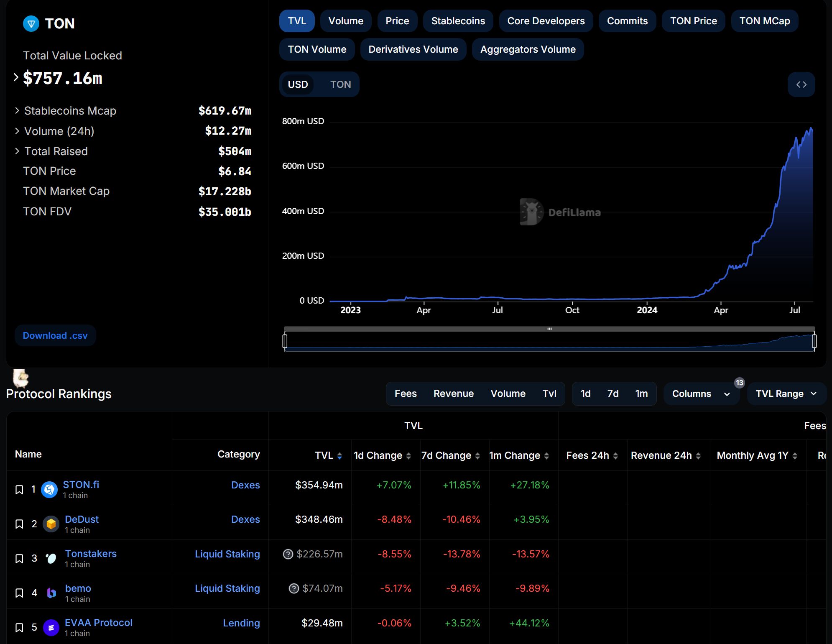Switch to TON denomination toggle
The height and width of the screenshot is (644, 832).
tap(339, 84)
